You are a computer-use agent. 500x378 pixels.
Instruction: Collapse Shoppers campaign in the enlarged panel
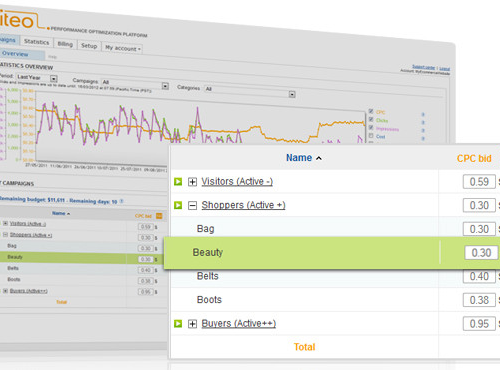click(x=192, y=205)
